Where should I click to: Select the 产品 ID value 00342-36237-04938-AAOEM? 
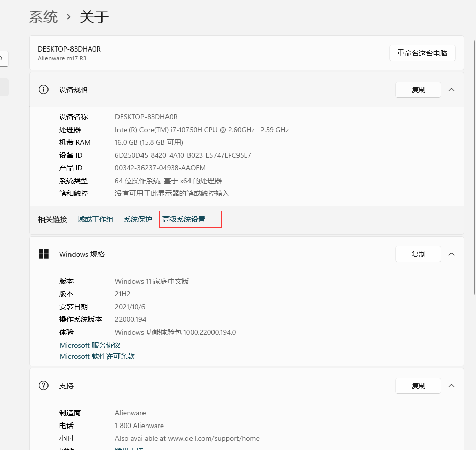coord(160,168)
